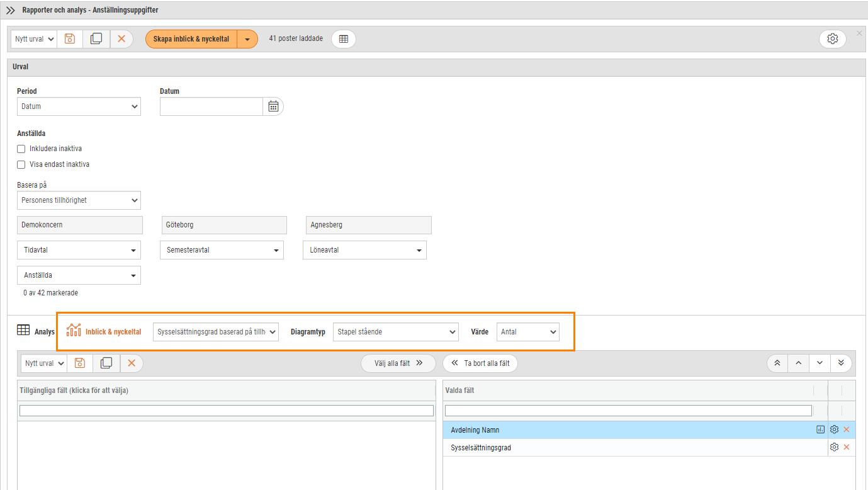Image resolution: width=868 pixels, height=490 pixels.
Task: Open the Värde dropdown
Action: coord(528,332)
